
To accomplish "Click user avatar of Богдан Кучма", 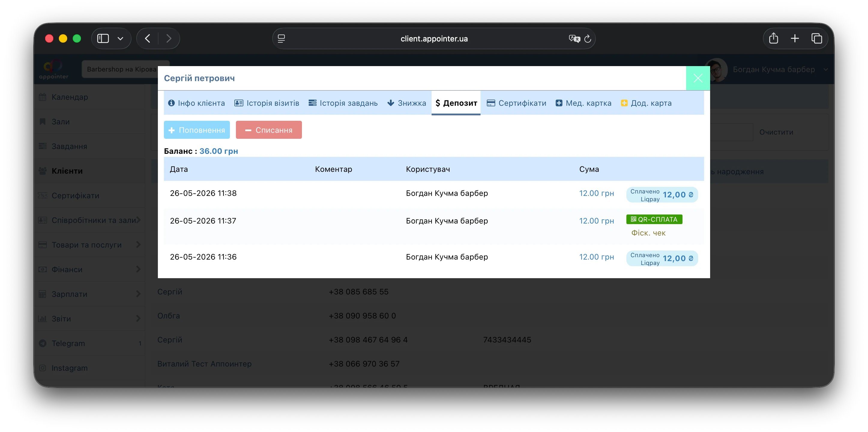I will (716, 69).
